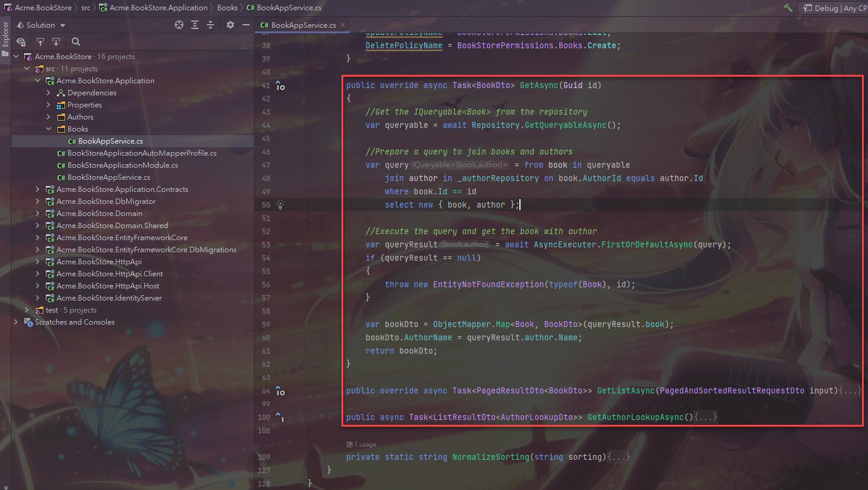Click Acme.BookStore.Application in the breadcrumb
This screenshot has height=490, width=868.
pos(158,8)
